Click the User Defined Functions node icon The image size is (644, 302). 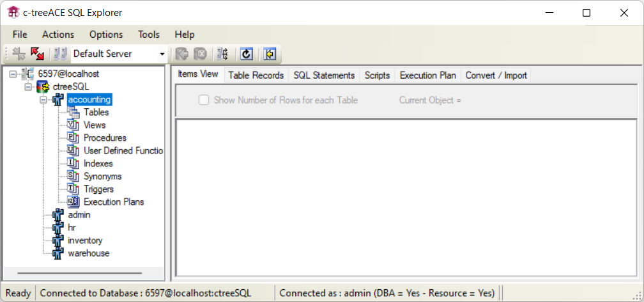pos(73,150)
